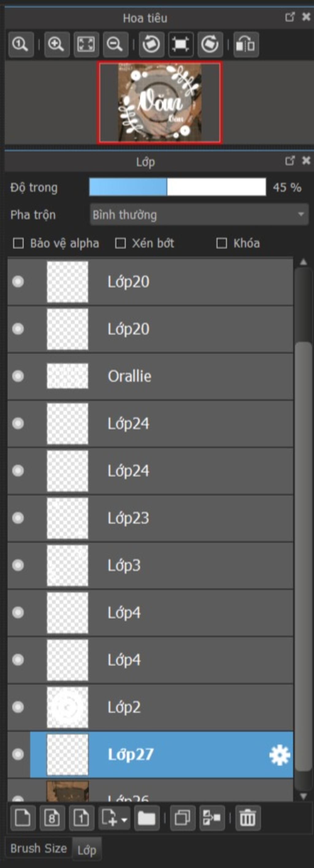Tick the Xén bớt checkbox

[120, 243]
